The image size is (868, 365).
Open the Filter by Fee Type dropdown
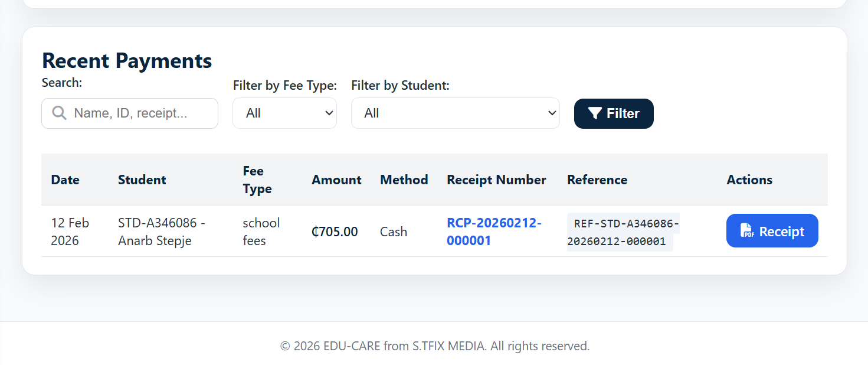[x=284, y=113]
